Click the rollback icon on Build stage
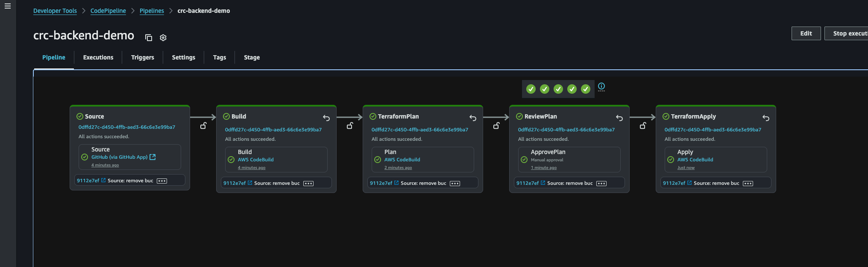Screen dimensions: 868x267 pos(326,118)
